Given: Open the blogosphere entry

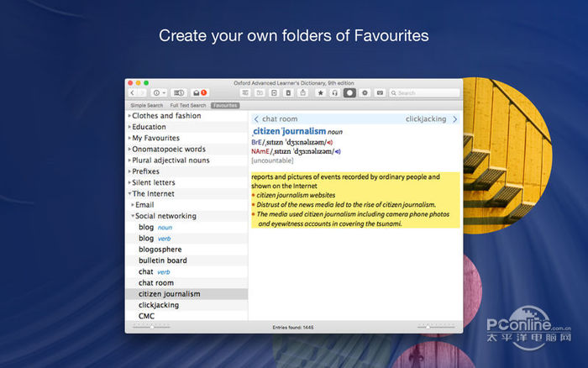Looking at the screenshot, I should click(186, 250).
